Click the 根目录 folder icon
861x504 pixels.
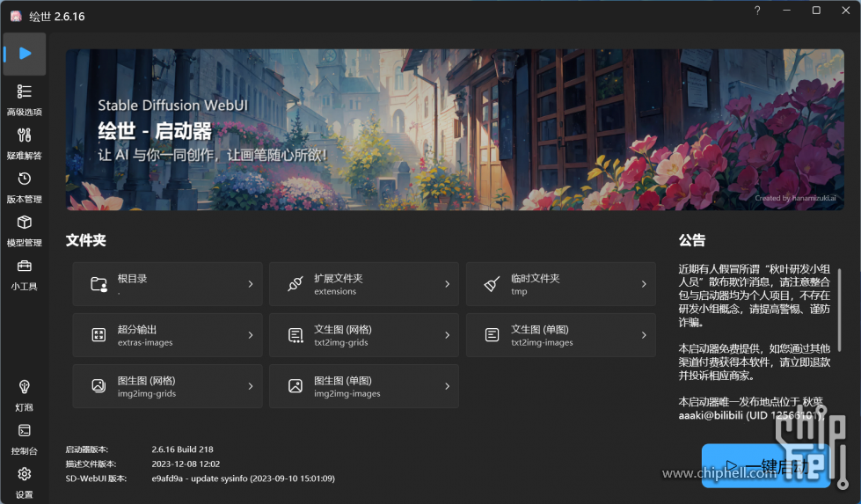pyautogui.click(x=99, y=284)
